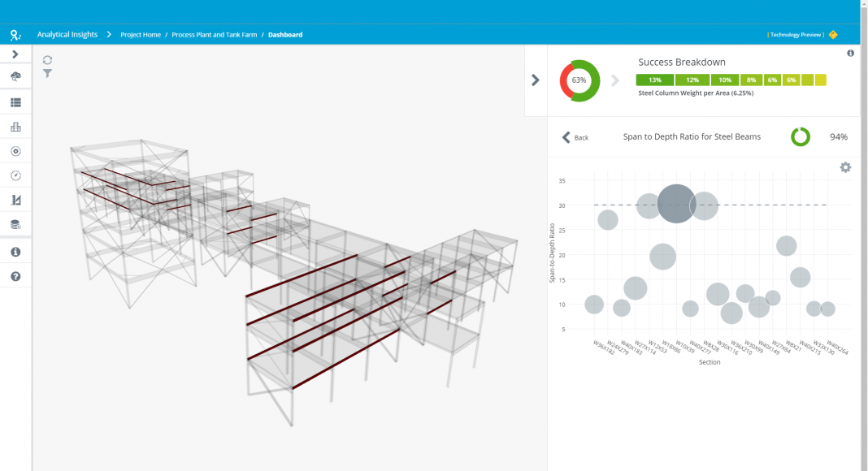This screenshot has width=868, height=471.
Task: Click the grey chevron beside the 63% donut
Action: (x=615, y=80)
